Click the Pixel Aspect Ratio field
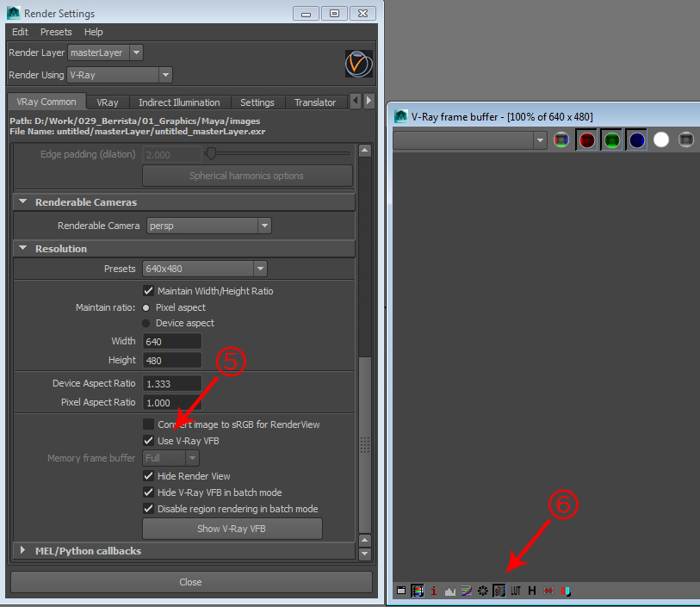Viewport: 700px width, 607px height. pos(172,403)
